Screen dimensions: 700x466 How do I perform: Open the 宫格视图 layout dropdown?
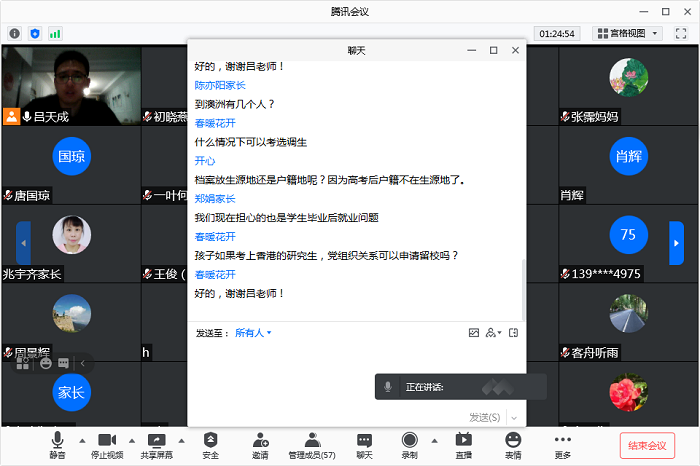click(x=627, y=33)
